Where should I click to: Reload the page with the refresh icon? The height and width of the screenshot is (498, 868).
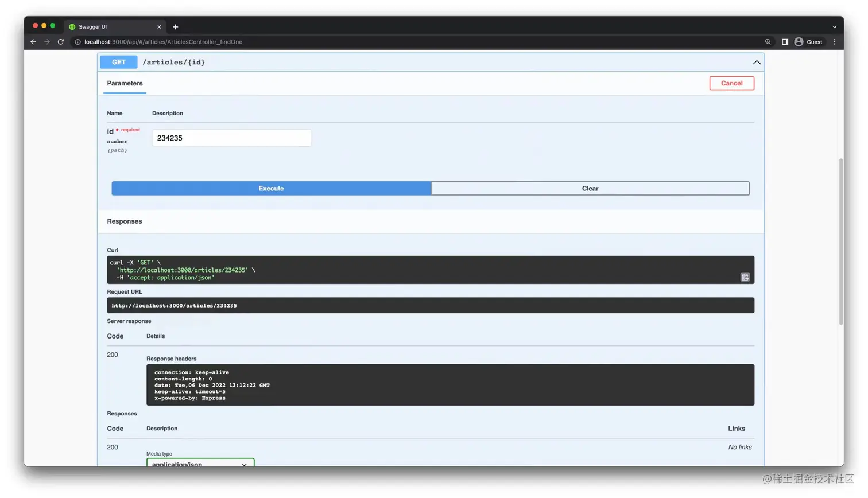click(x=61, y=42)
